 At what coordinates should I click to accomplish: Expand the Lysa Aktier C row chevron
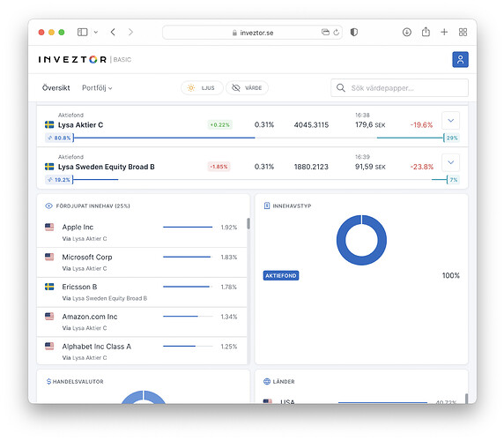click(450, 121)
